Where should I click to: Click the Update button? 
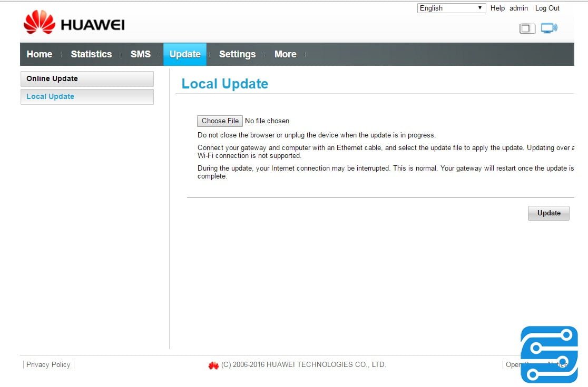[548, 213]
